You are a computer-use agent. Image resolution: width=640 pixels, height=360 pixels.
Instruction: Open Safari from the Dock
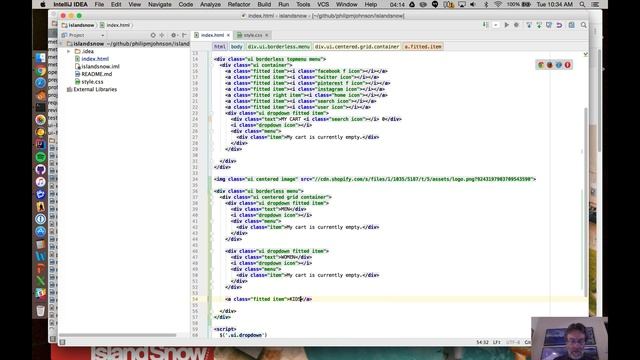[40, 83]
